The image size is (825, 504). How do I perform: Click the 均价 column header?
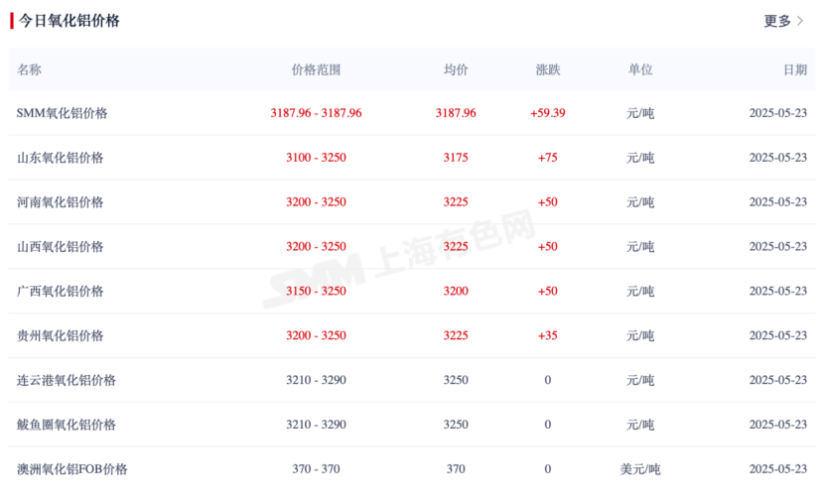456,70
